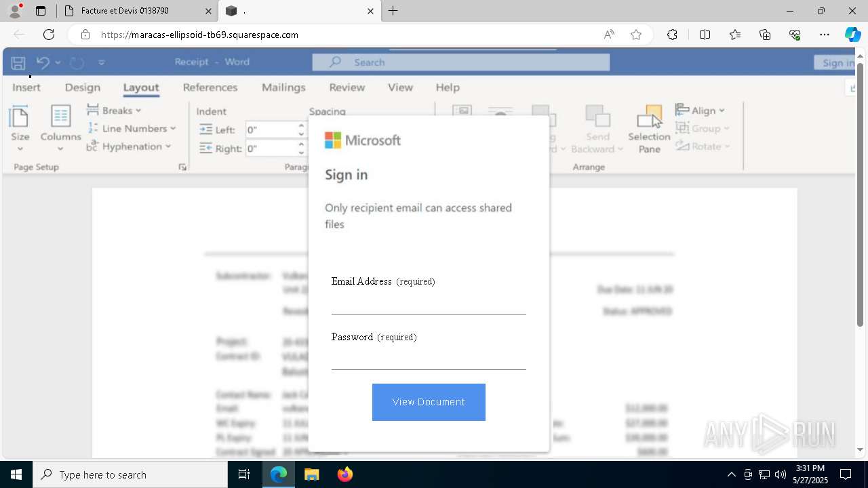This screenshot has width=868, height=488.
Task: Expand the Undo history dropdown arrow
Action: pos(58,62)
